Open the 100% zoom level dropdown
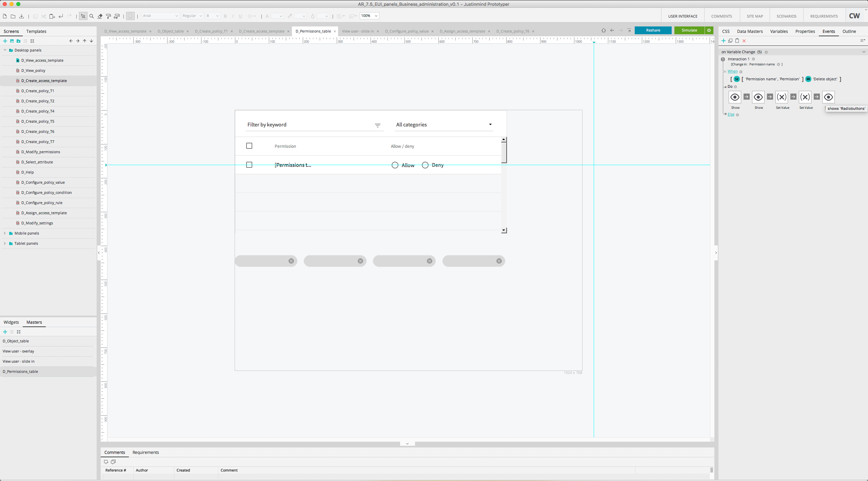 pos(376,16)
